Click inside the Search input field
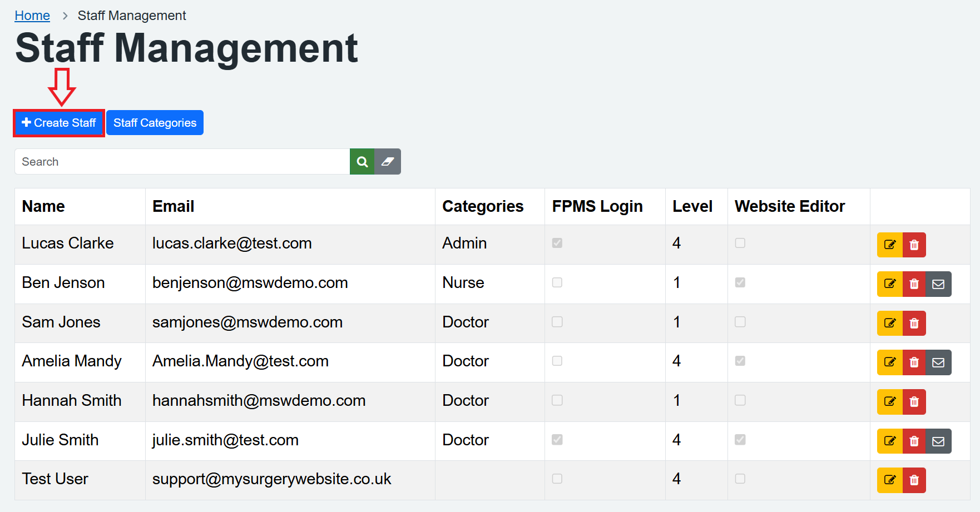 167,161
